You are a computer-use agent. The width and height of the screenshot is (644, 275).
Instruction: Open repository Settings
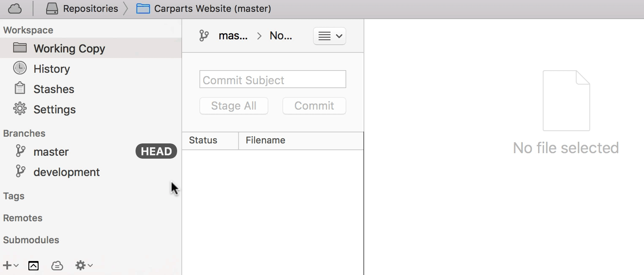point(53,109)
